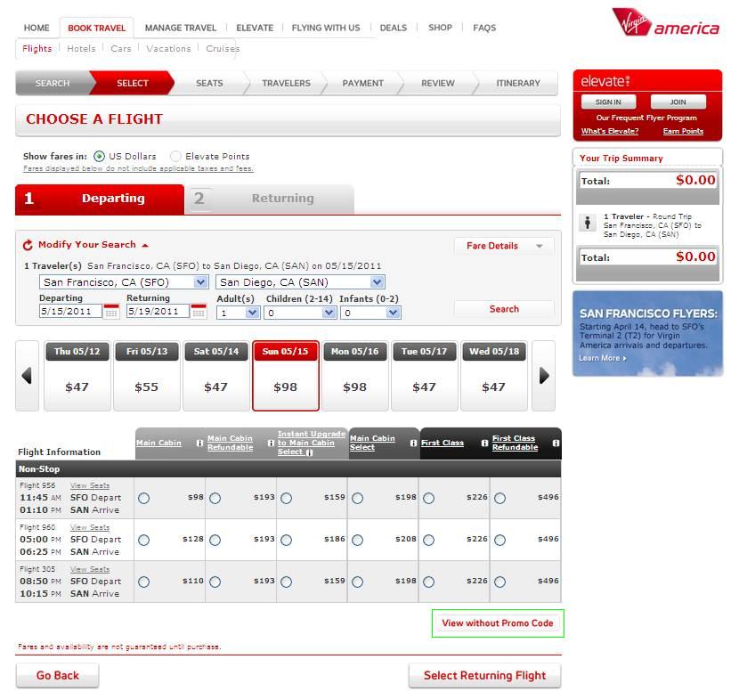This screenshot has width=739, height=700.
Task: Click Learn More in San Francisco Flyers banner
Action: click(x=603, y=358)
